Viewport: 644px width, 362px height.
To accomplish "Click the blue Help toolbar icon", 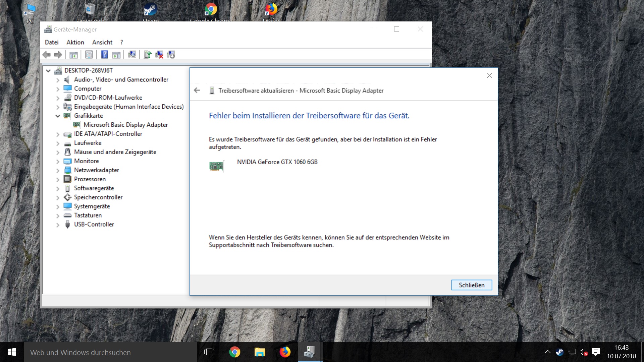I will point(105,55).
